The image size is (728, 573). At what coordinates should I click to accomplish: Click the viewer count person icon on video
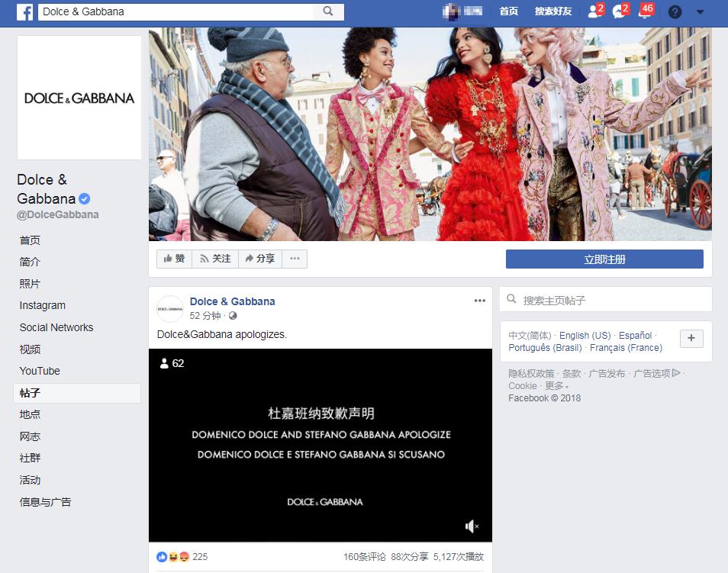coord(164,363)
